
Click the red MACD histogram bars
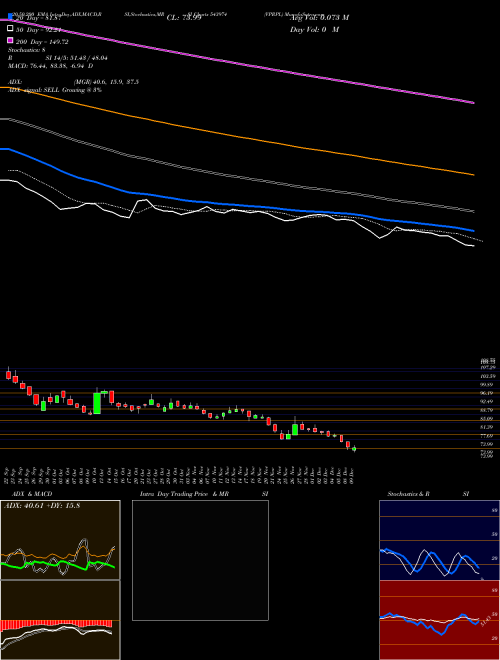(x=56, y=624)
